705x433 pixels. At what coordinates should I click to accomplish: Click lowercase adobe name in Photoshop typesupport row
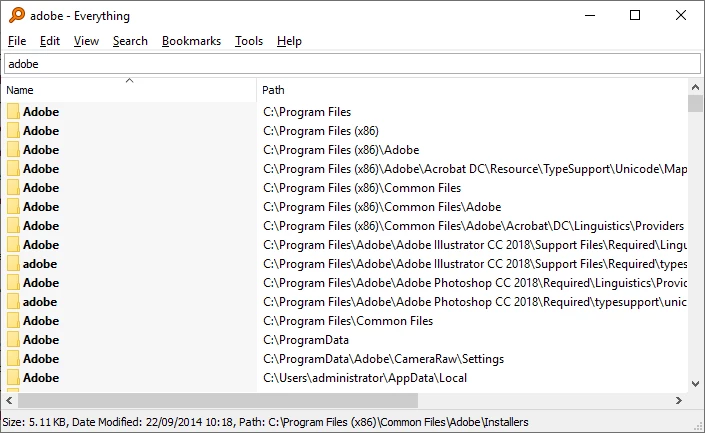click(x=40, y=302)
